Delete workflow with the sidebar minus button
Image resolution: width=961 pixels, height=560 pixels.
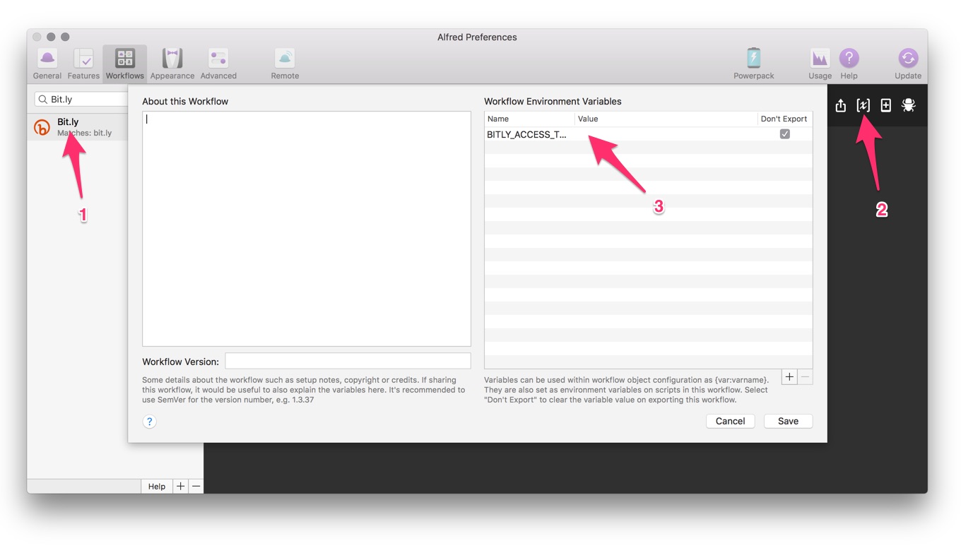tap(196, 487)
